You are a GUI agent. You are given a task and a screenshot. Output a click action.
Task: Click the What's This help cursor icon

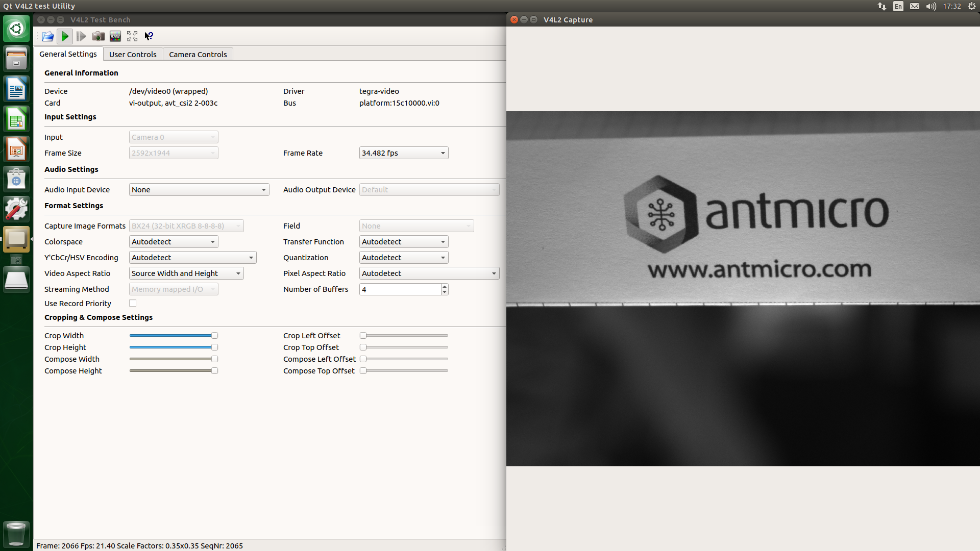coord(149,36)
